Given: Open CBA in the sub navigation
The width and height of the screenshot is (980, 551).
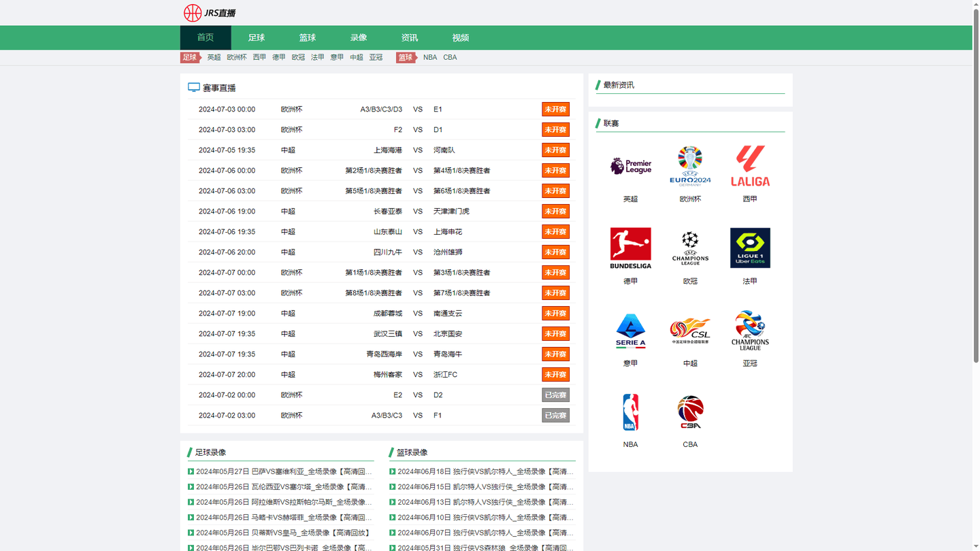Looking at the screenshot, I should point(451,57).
